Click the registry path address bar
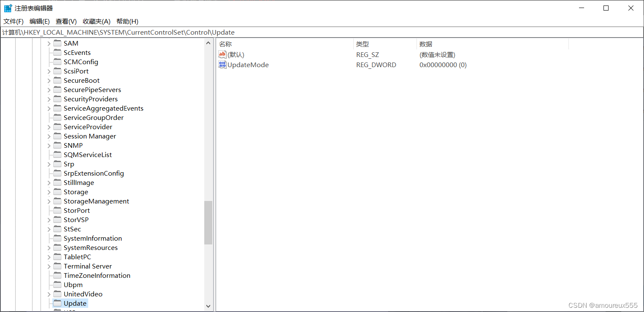Image resolution: width=644 pixels, height=312 pixels. click(x=322, y=33)
